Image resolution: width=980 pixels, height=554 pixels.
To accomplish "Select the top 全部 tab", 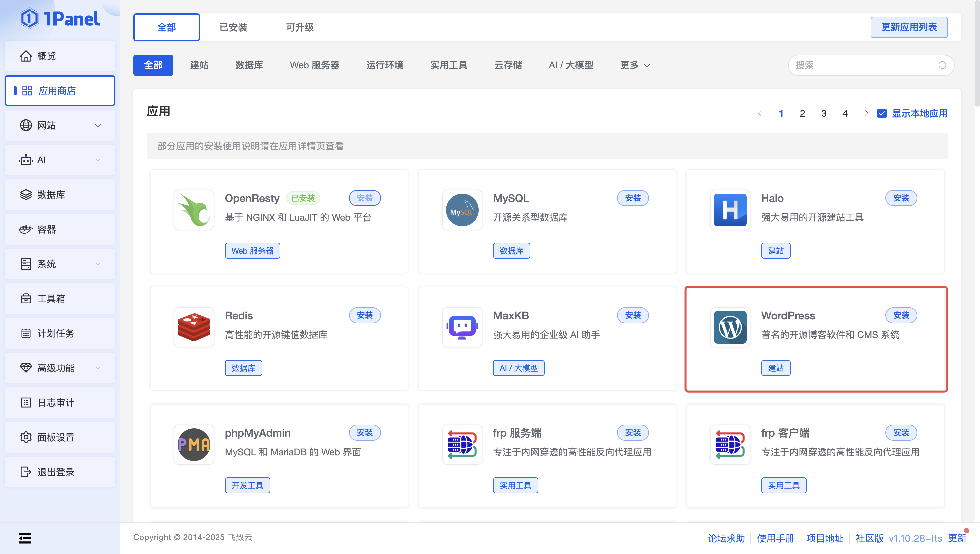I will pyautogui.click(x=166, y=27).
